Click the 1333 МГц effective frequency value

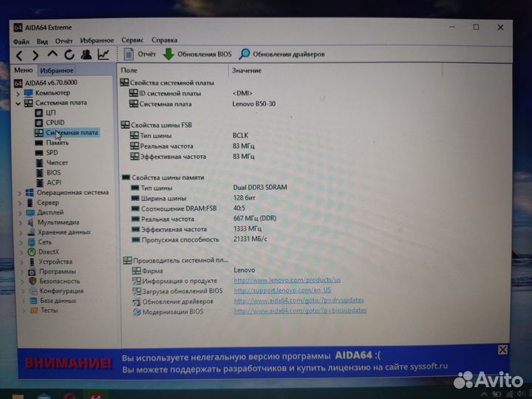247,228
